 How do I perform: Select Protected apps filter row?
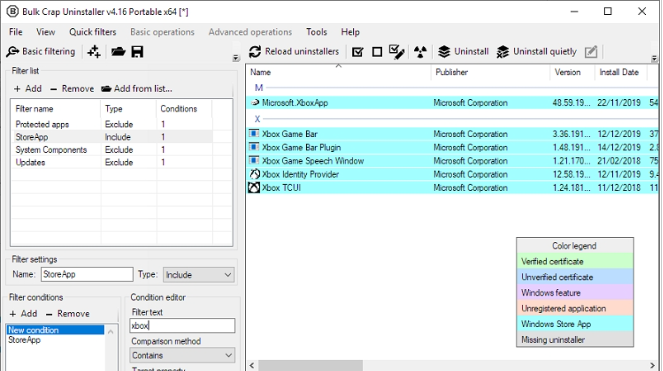tap(112, 124)
